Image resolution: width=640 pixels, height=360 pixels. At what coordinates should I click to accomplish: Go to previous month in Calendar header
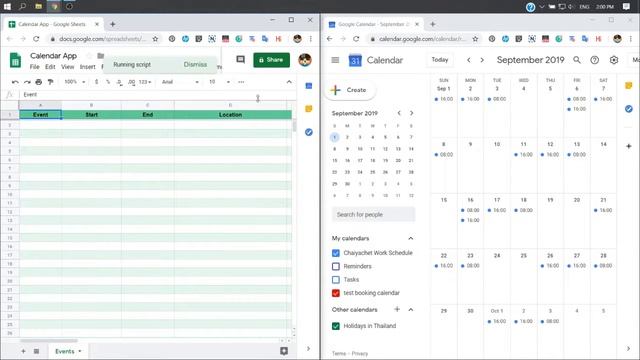point(469,60)
